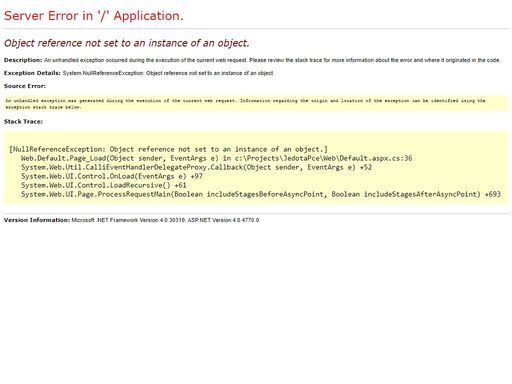
Task: Click the Page.ProcessRequestMain trace line
Action: (x=261, y=194)
